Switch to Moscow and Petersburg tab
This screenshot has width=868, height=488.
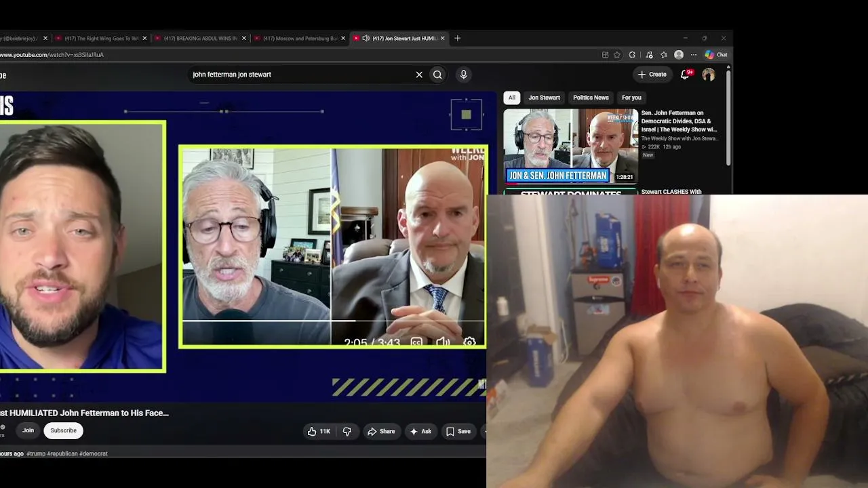pyautogui.click(x=300, y=39)
